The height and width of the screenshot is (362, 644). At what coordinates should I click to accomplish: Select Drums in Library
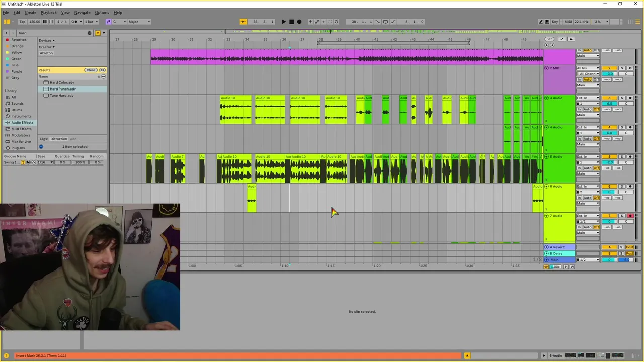point(17,110)
